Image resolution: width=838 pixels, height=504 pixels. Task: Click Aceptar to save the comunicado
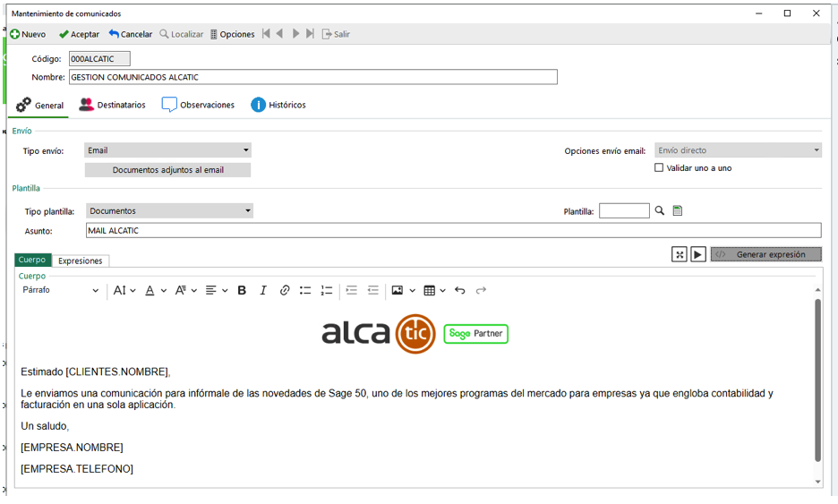[79, 34]
